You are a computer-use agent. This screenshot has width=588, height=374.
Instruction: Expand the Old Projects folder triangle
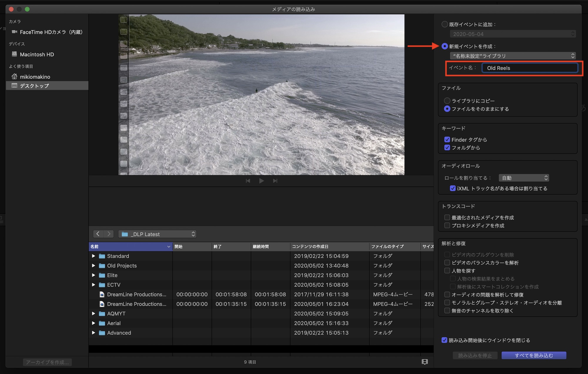(x=93, y=266)
